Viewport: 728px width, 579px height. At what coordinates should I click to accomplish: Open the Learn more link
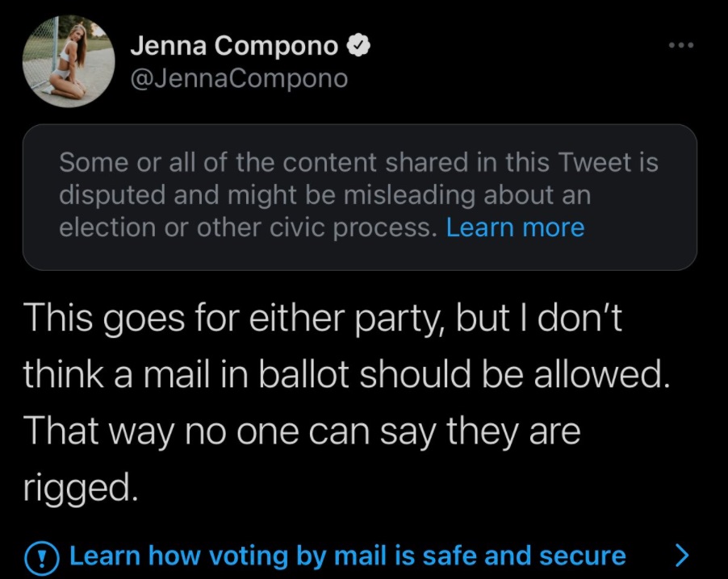click(515, 227)
